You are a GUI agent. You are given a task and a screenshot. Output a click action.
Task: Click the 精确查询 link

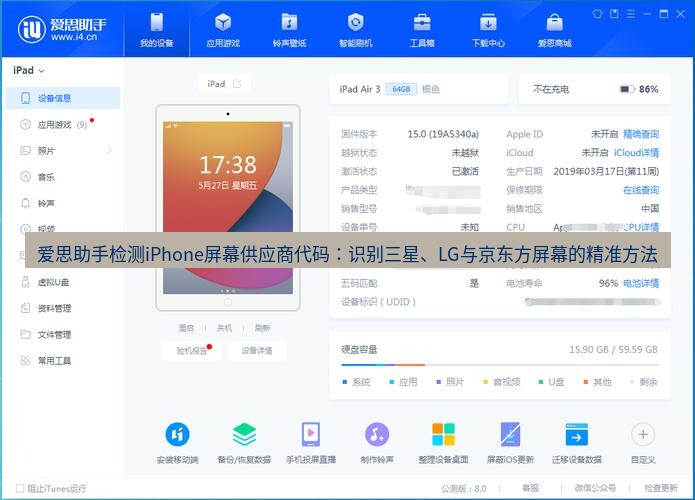pyautogui.click(x=641, y=134)
